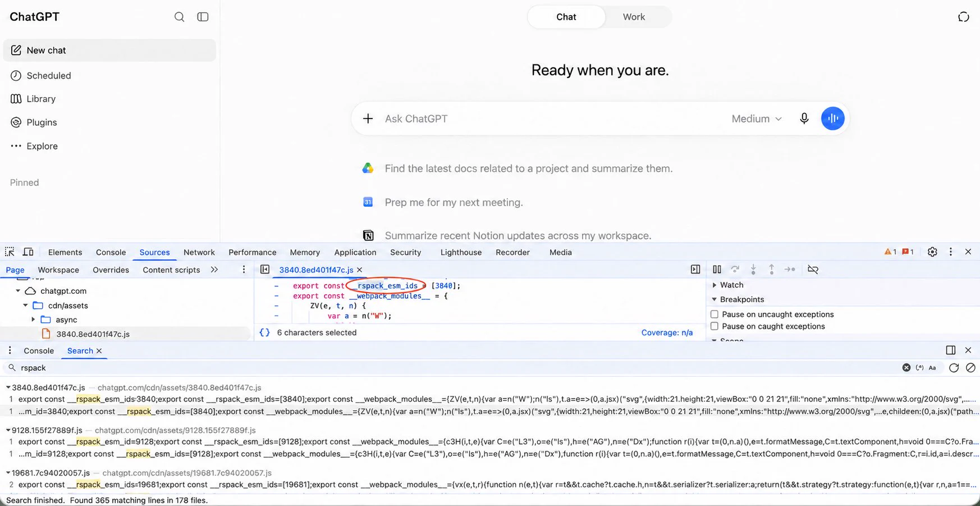This screenshot has width=980, height=506.
Task: Click the Step out debugger button
Action: 771,270
